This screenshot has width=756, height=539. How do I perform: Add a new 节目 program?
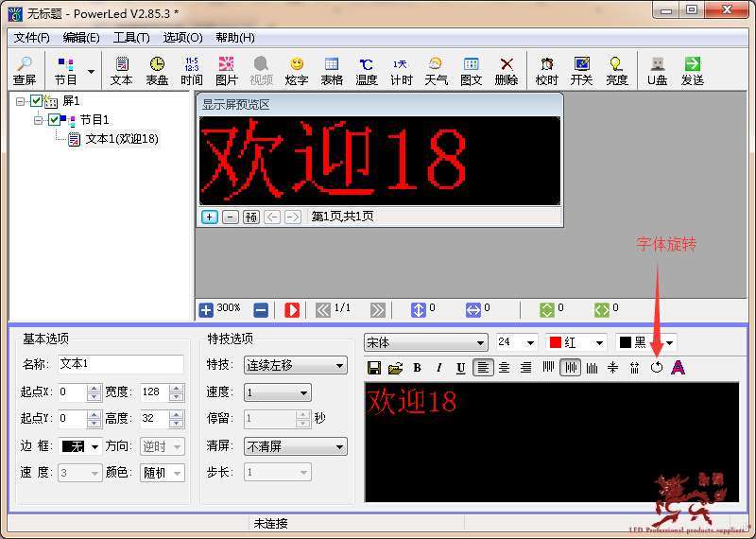pyautogui.click(x=66, y=71)
